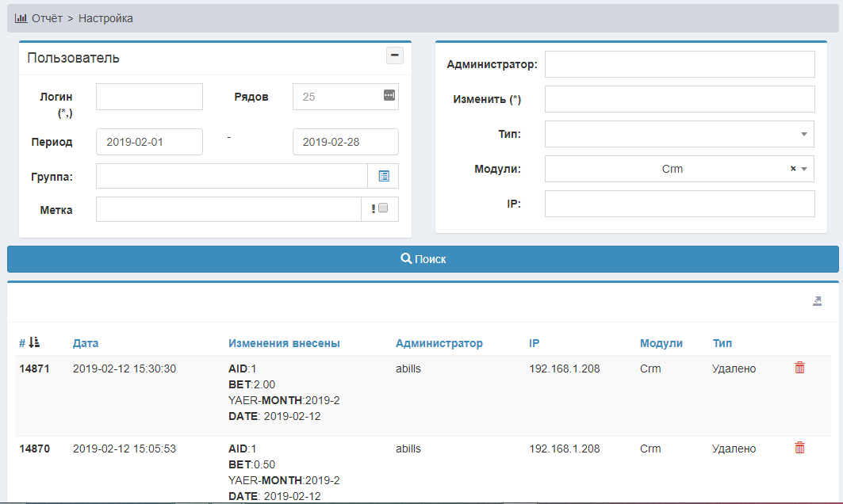Click the period start date 2019-02-01 field
843x504 pixels.
tap(149, 142)
